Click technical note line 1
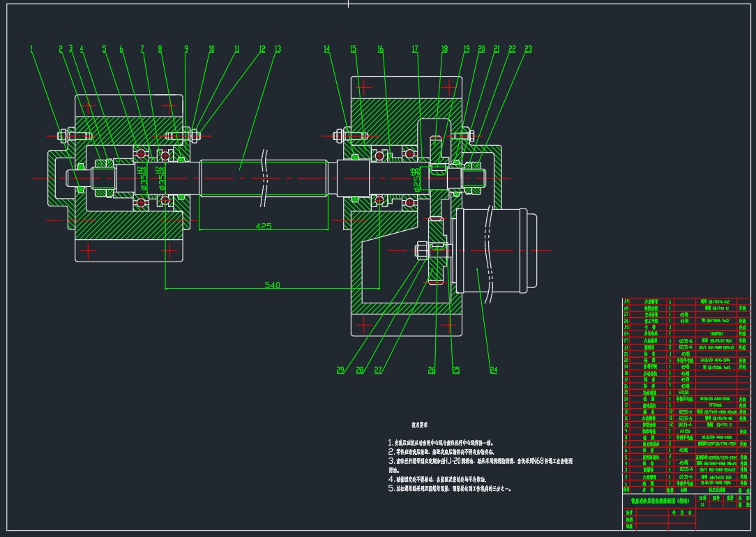Image resolution: width=756 pixels, height=537 pixels. coord(441,443)
